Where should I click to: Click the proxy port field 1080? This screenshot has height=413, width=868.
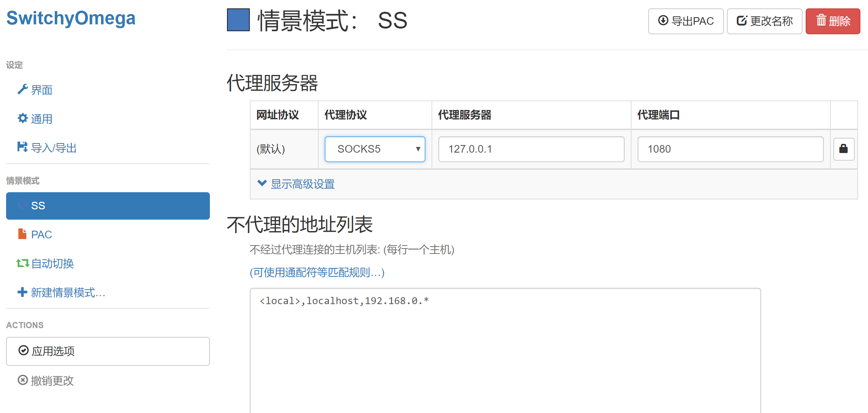730,149
